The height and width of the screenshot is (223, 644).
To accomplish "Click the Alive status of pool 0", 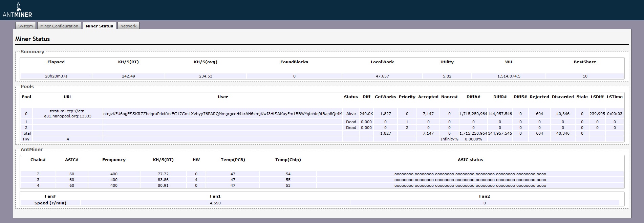I will [351, 114].
